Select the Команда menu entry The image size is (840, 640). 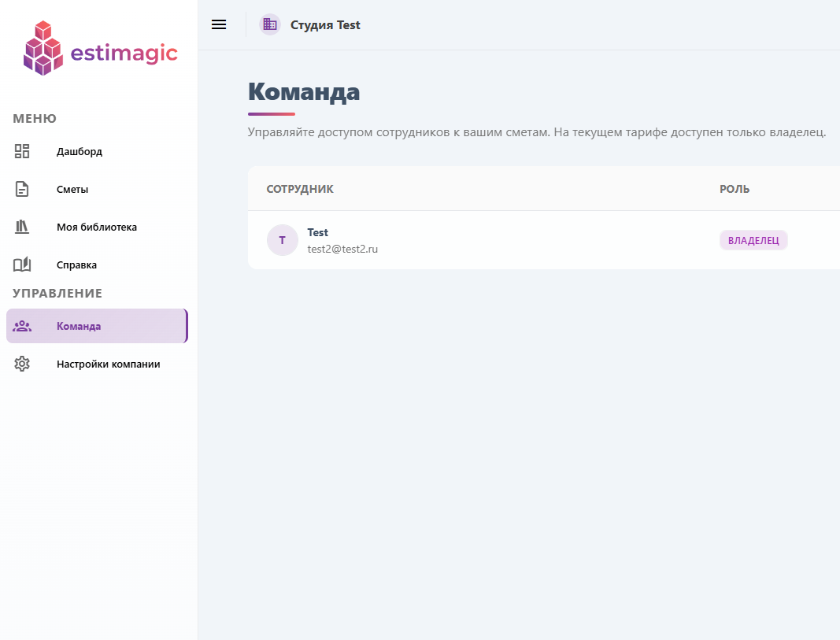[97, 326]
